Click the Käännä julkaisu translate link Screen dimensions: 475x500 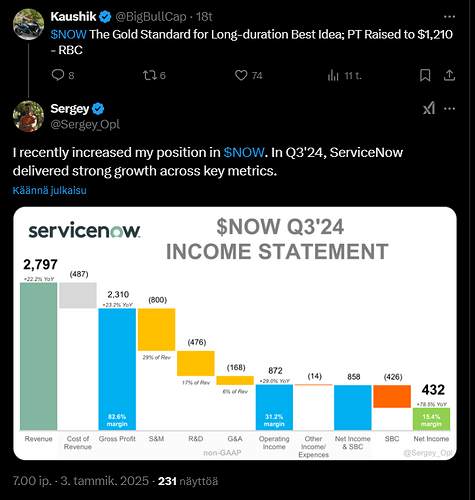[x=49, y=190]
